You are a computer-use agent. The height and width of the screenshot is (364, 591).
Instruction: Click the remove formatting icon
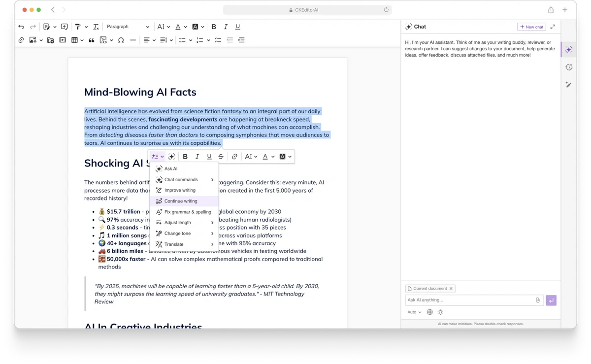click(x=96, y=27)
